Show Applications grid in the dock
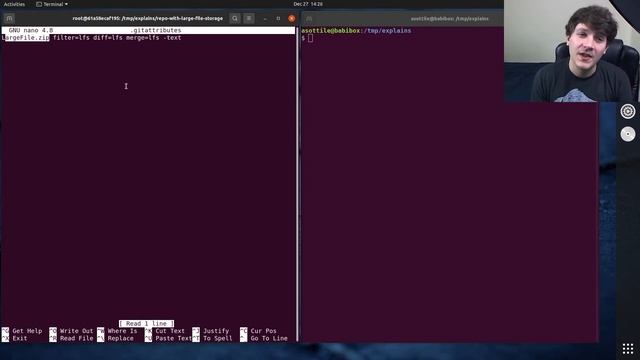Screen dimensions: 640x360 click(x=628, y=349)
